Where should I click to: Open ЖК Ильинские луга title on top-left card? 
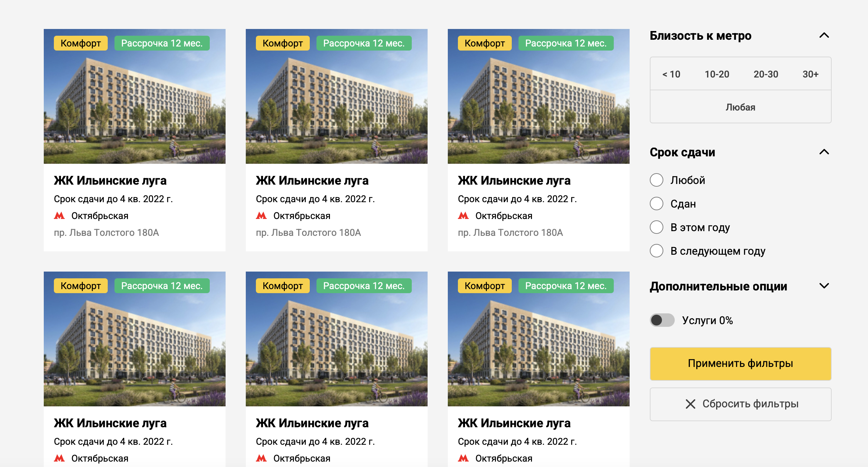click(x=110, y=180)
